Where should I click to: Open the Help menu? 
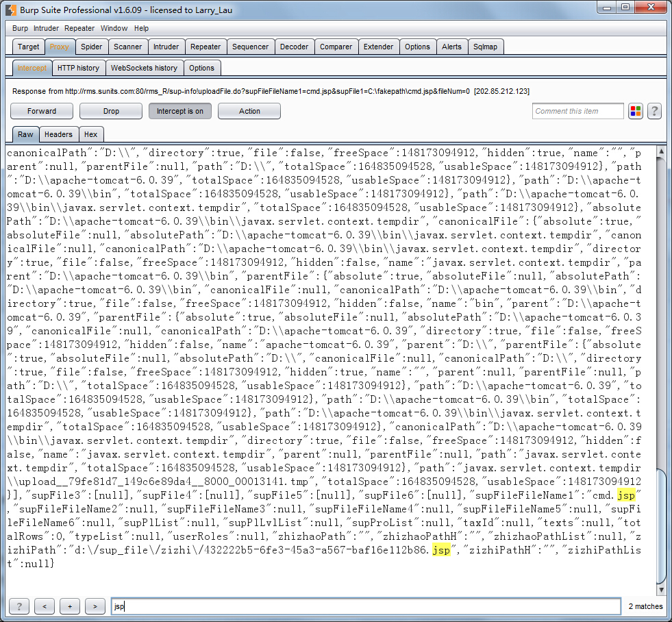[x=141, y=28]
